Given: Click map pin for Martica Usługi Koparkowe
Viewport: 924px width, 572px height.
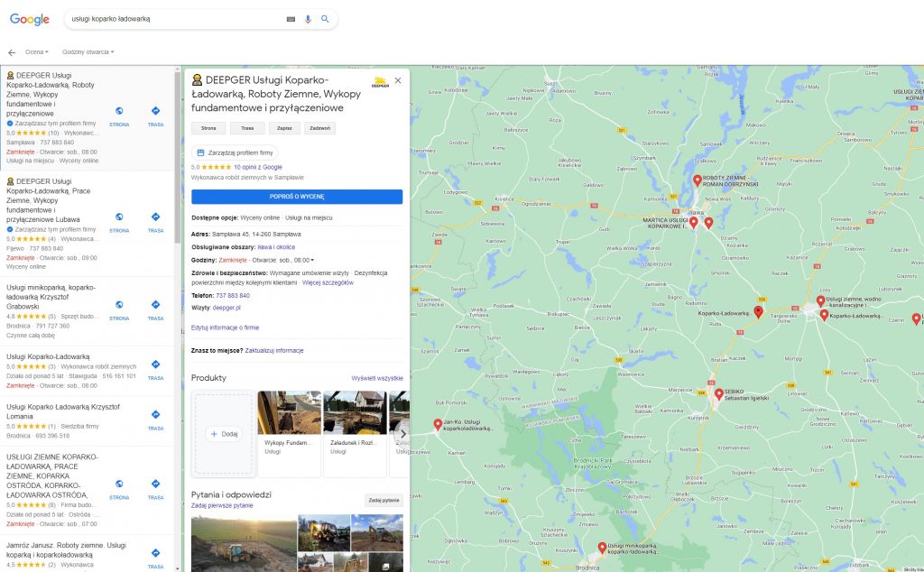Looking at the screenshot, I should coord(694,222).
